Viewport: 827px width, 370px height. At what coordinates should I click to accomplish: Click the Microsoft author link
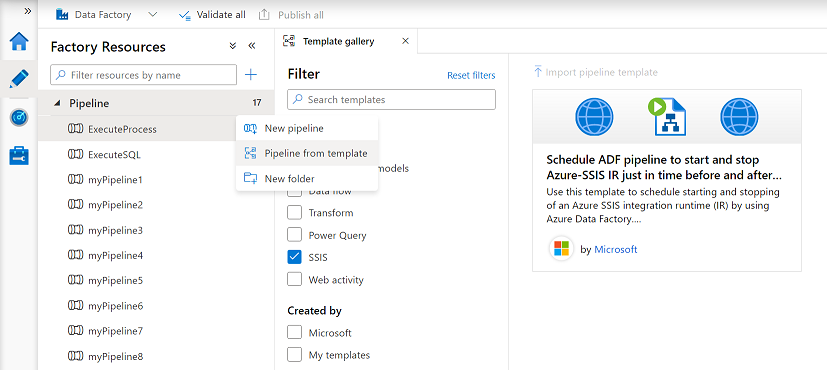pyautogui.click(x=616, y=249)
